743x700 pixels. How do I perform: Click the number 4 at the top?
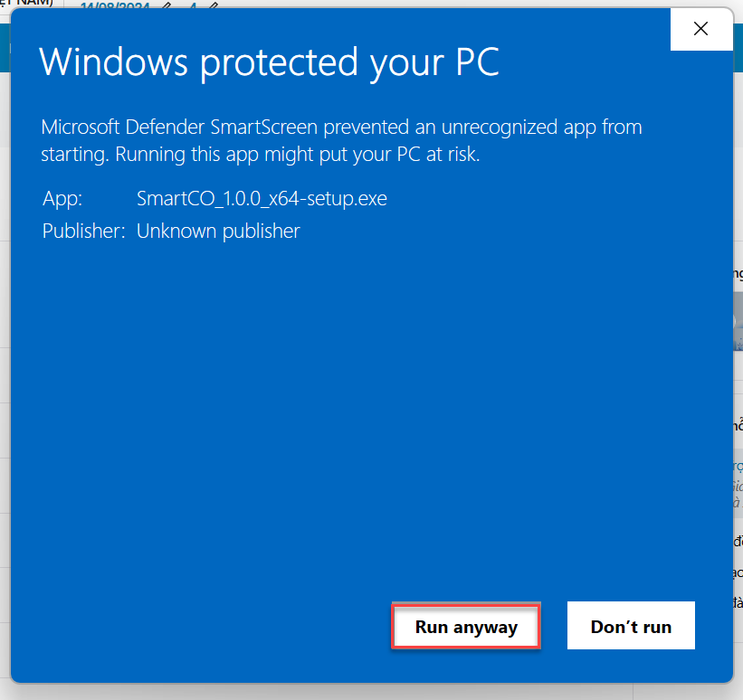click(194, 6)
